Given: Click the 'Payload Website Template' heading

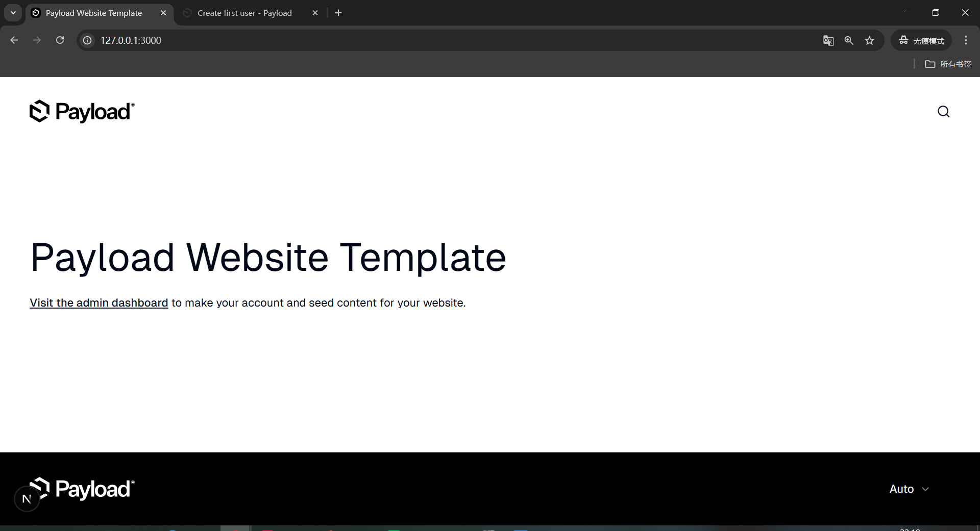Looking at the screenshot, I should 268,257.
